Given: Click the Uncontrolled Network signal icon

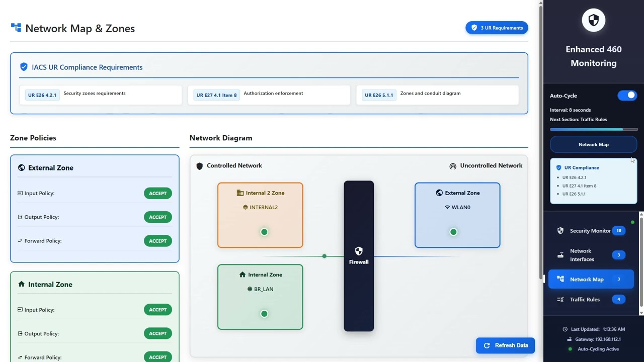Looking at the screenshot, I should 453,166.
